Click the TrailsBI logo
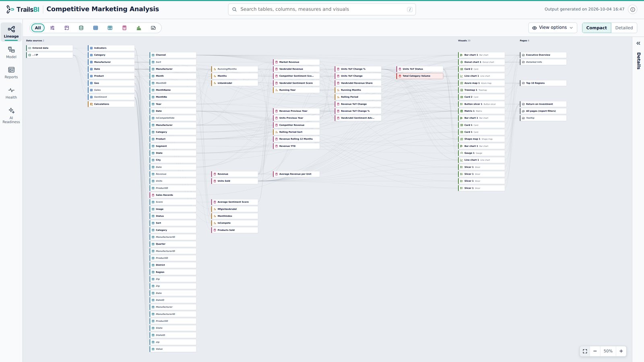 [23, 9]
